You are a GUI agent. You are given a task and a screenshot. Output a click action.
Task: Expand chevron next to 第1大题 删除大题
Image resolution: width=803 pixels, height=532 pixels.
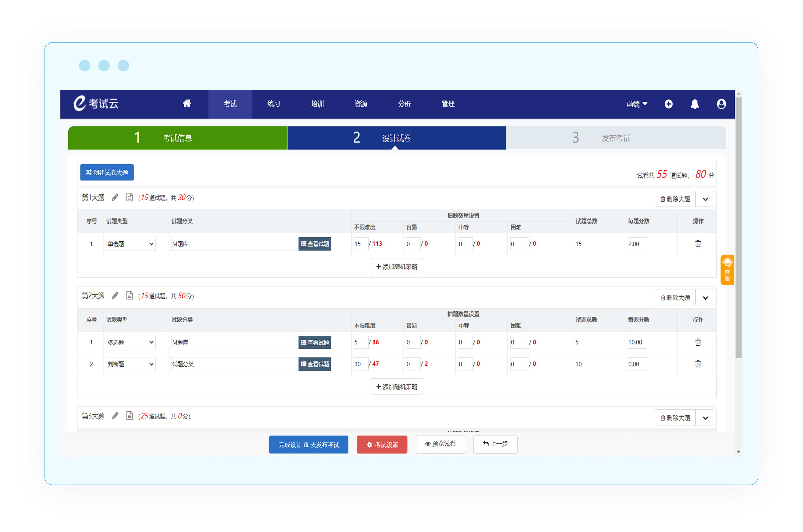(x=705, y=199)
